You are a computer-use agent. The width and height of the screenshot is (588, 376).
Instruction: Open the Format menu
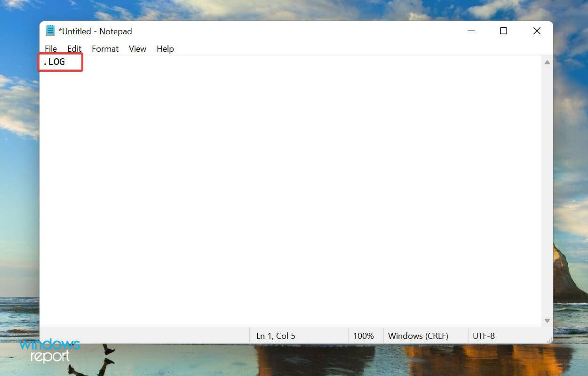click(104, 48)
